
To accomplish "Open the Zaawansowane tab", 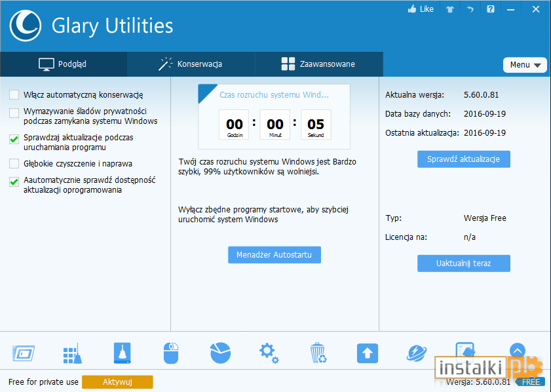I will tap(318, 64).
